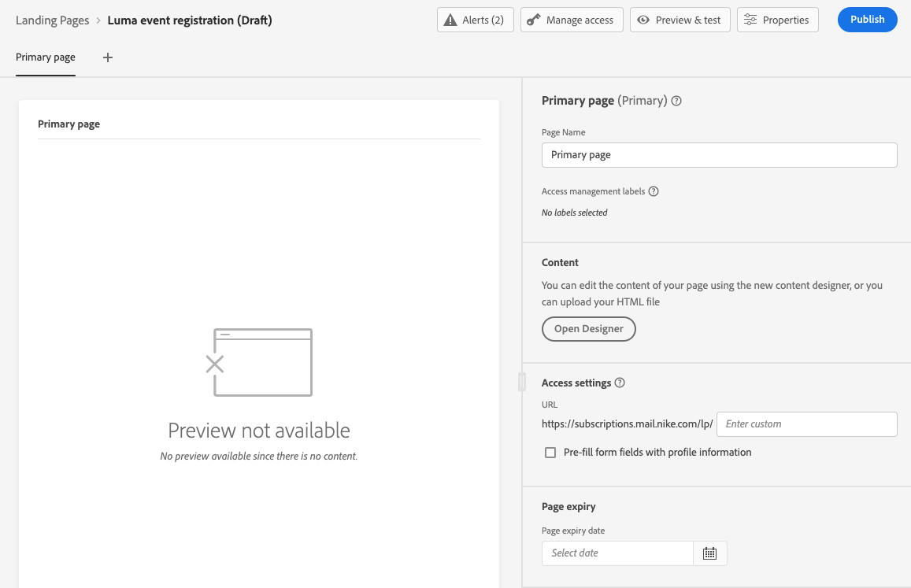The image size is (911, 588).
Task: Click the empty preview placeholder image
Action: click(259, 362)
